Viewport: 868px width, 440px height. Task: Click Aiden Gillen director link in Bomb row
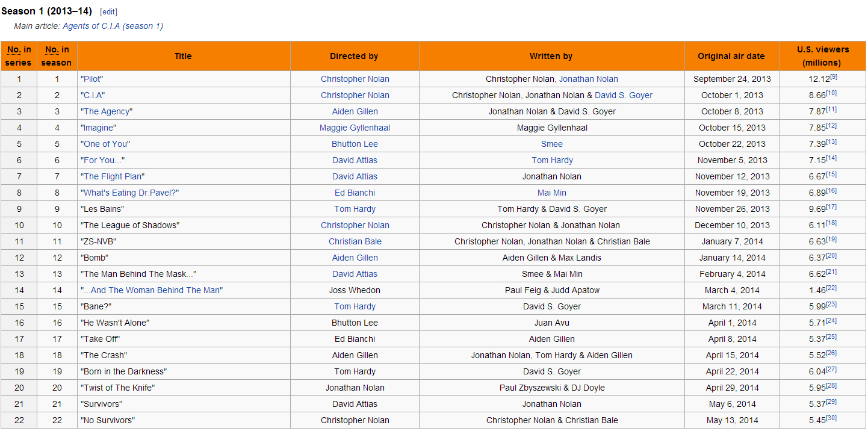(x=355, y=258)
